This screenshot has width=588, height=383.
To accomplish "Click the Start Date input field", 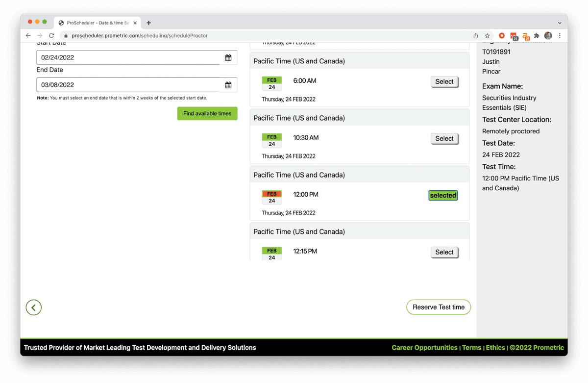I will point(128,57).
